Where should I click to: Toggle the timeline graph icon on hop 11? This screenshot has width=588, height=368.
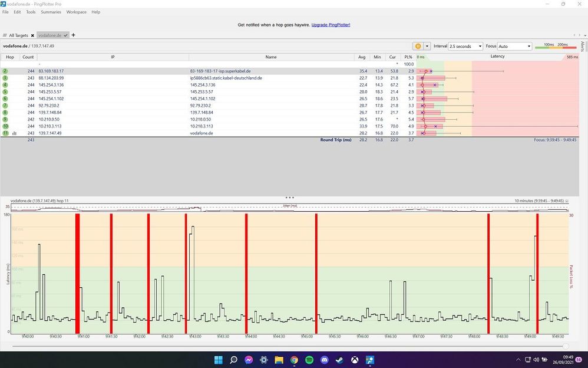(x=14, y=133)
